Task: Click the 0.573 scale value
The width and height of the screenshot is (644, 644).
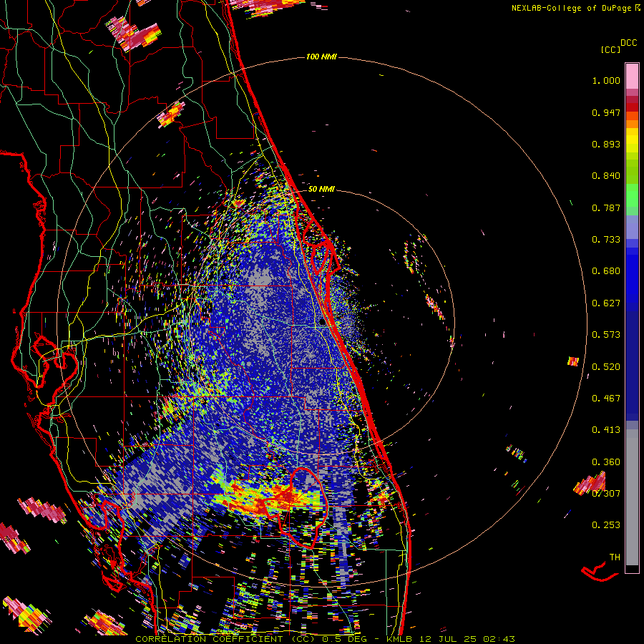Action: pyautogui.click(x=606, y=335)
